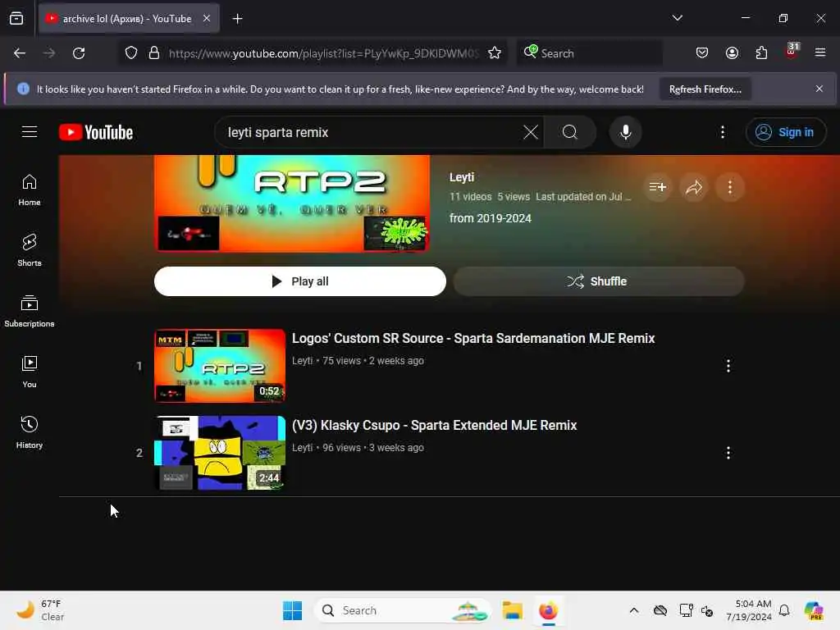The image size is (840, 630).
Task: Open File Explorer from taskbar
Action: click(512, 610)
